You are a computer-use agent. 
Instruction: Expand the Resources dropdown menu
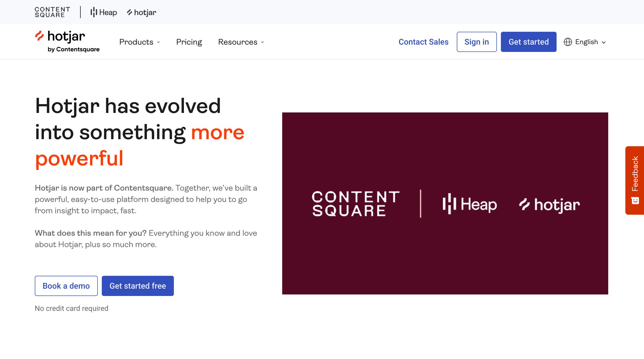[241, 42]
